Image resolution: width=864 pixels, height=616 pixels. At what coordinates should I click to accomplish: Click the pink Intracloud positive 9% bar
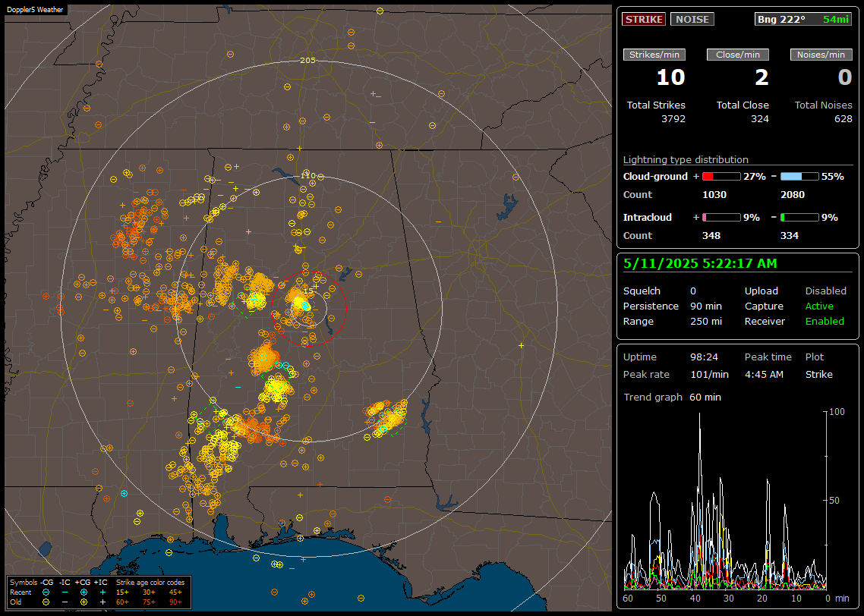[x=721, y=218]
